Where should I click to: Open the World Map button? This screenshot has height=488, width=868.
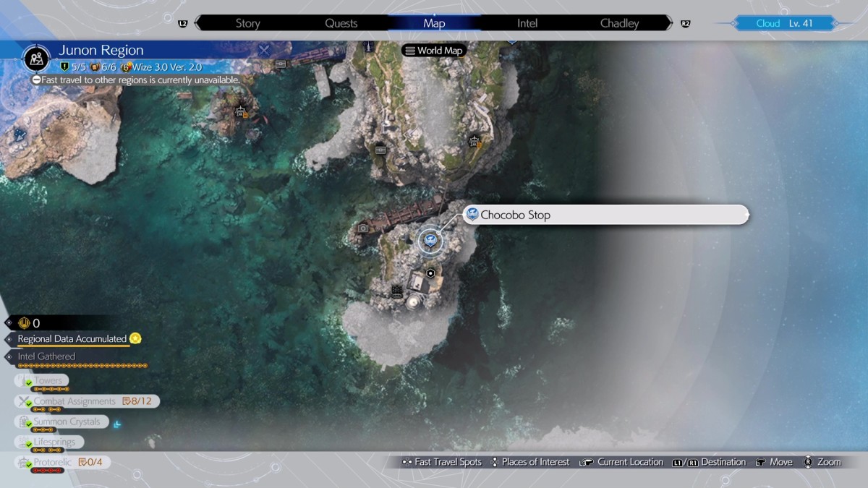[433, 51]
